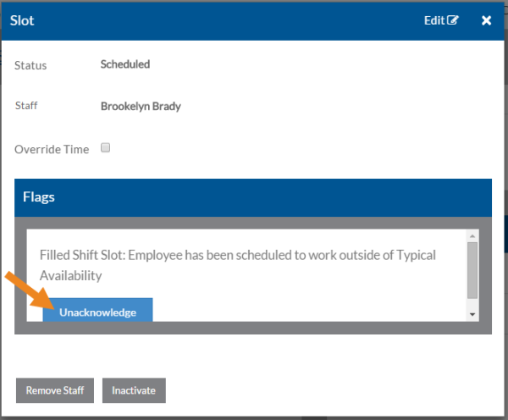Click the Override Time label
Screen dimensions: 508x420
52,150
